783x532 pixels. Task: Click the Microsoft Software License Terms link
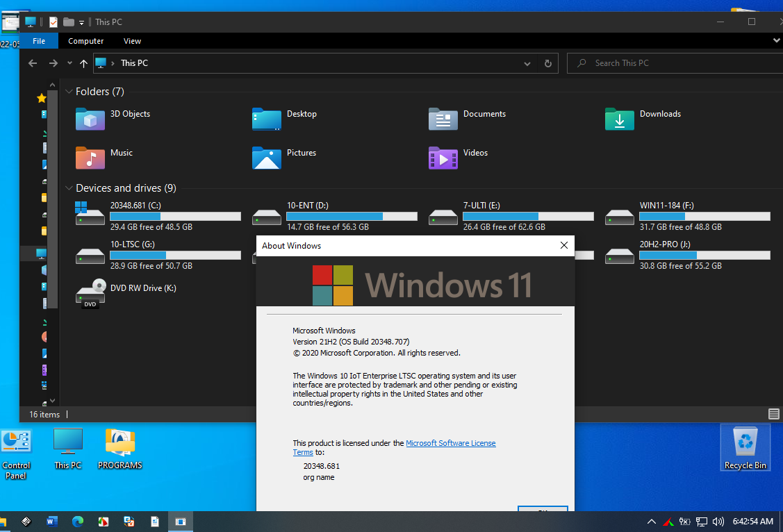pos(394,448)
